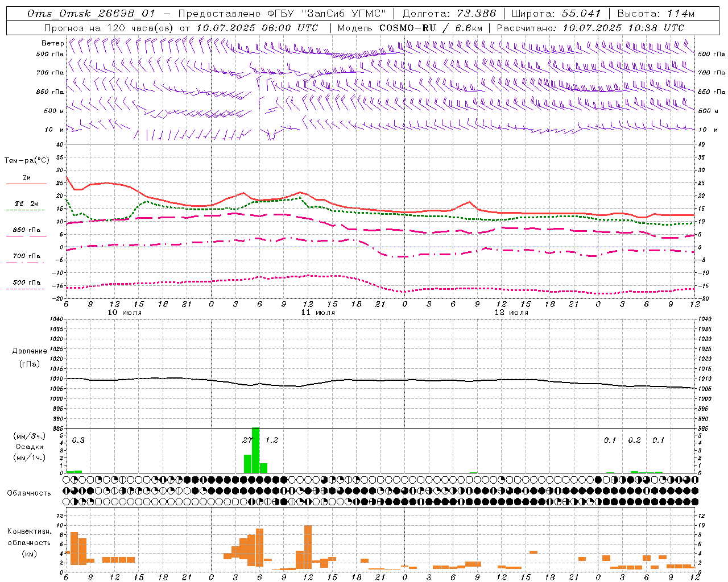
Task: Click the (мм/3ч.) unit label
Action: pyautogui.click(x=29, y=436)
